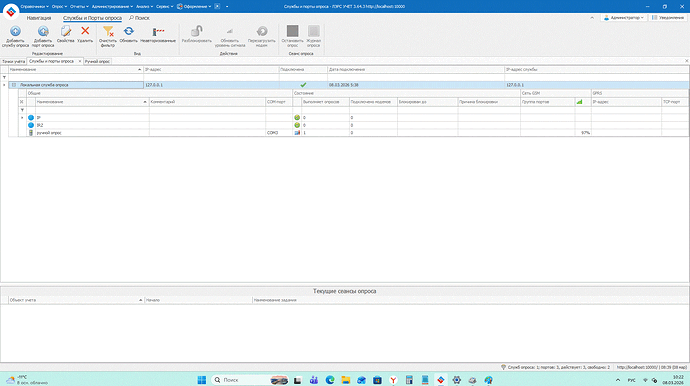Screen dimensions: 690x386
Task: Click the green checkmark in Подключена column
Action: click(x=303, y=85)
